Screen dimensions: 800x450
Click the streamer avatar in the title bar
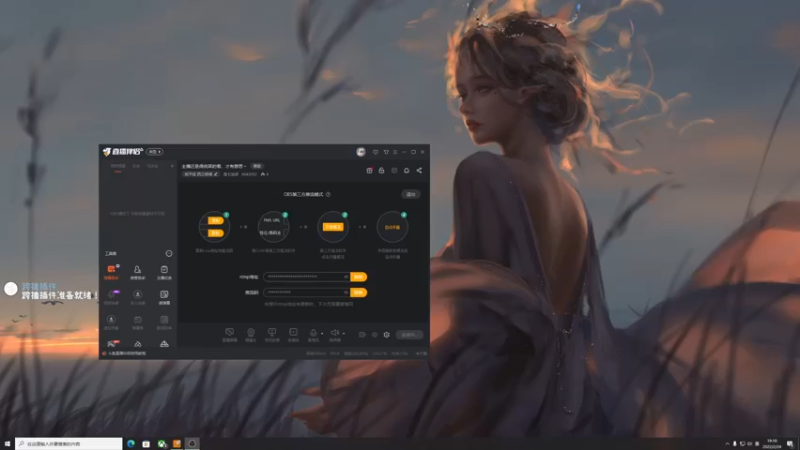(x=361, y=152)
